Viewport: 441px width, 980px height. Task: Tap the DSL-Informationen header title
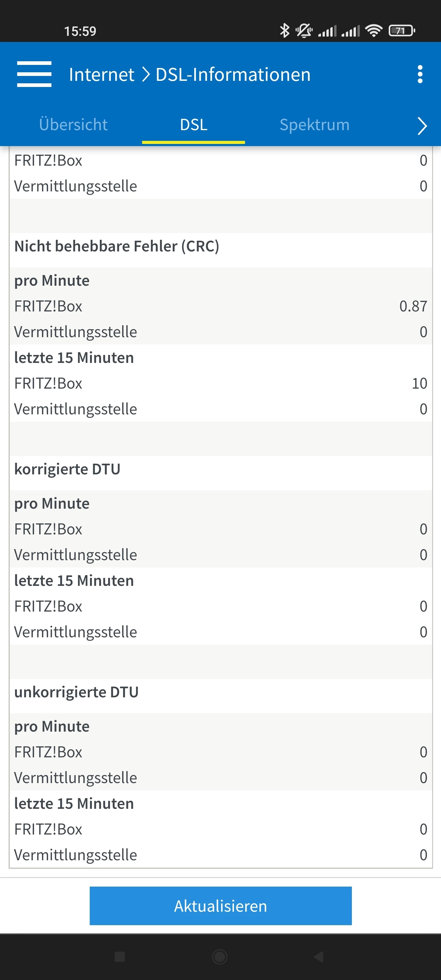tap(233, 74)
